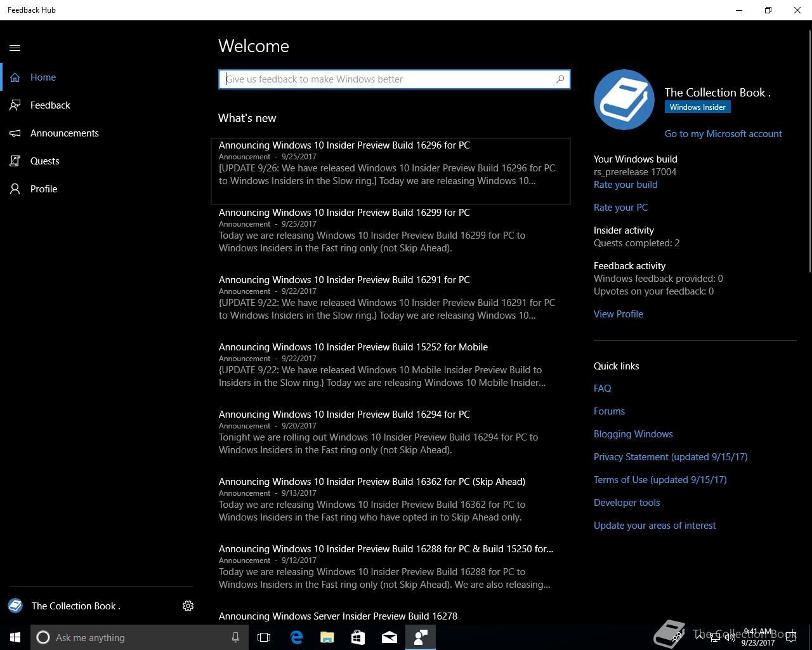This screenshot has height=650, width=812.
Task: Open the hamburger navigation menu
Action: [x=15, y=48]
